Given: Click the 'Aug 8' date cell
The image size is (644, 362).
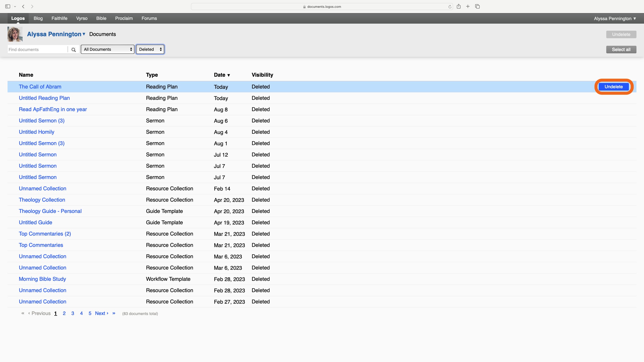Looking at the screenshot, I should coord(221,109).
